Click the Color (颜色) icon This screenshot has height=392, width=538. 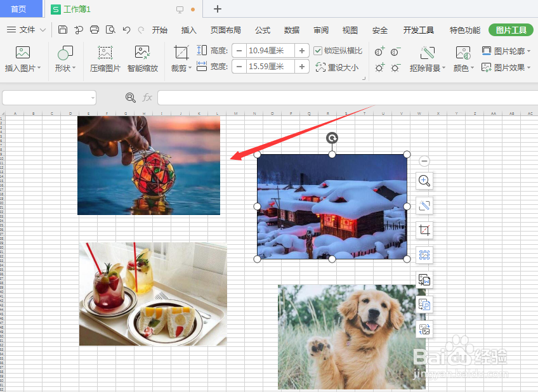coord(463,53)
